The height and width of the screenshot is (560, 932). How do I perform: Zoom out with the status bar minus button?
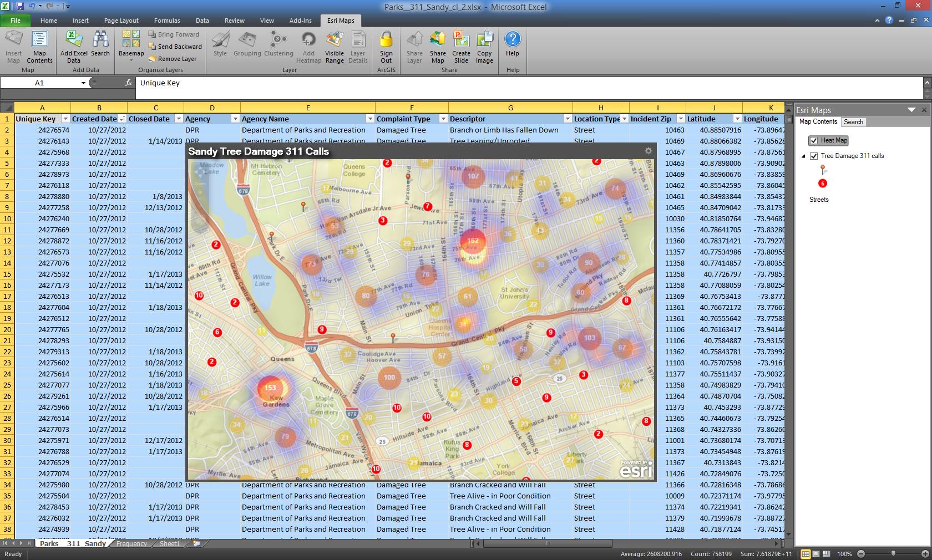pyautogui.click(x=861, y=553)
